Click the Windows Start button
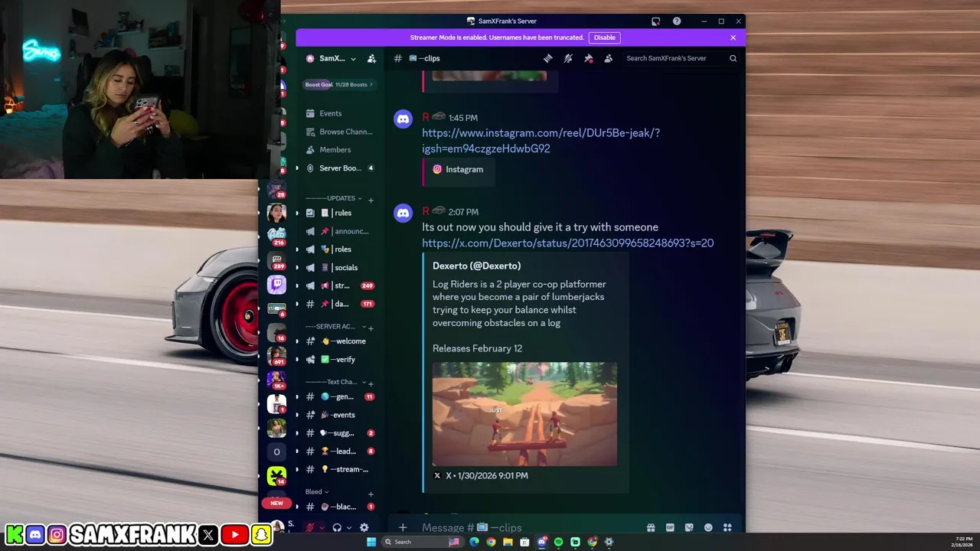Viewport: 980px width, 551px height. [371, 542]
